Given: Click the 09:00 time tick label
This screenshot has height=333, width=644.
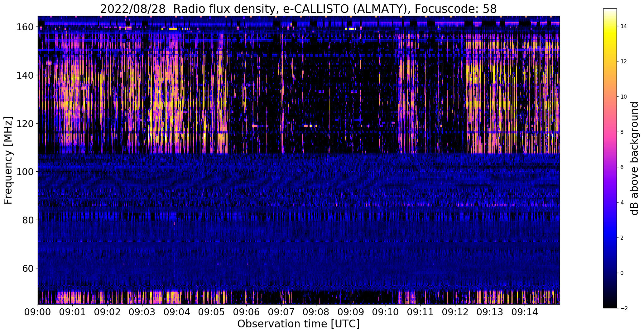Looking at the screenshot, I should coord(38,312).
